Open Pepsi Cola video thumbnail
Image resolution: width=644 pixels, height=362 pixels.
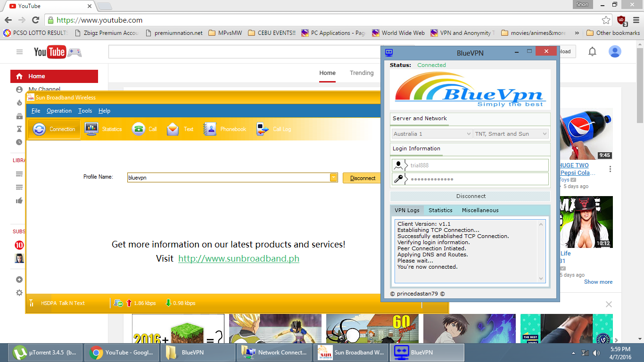[586, 134]
